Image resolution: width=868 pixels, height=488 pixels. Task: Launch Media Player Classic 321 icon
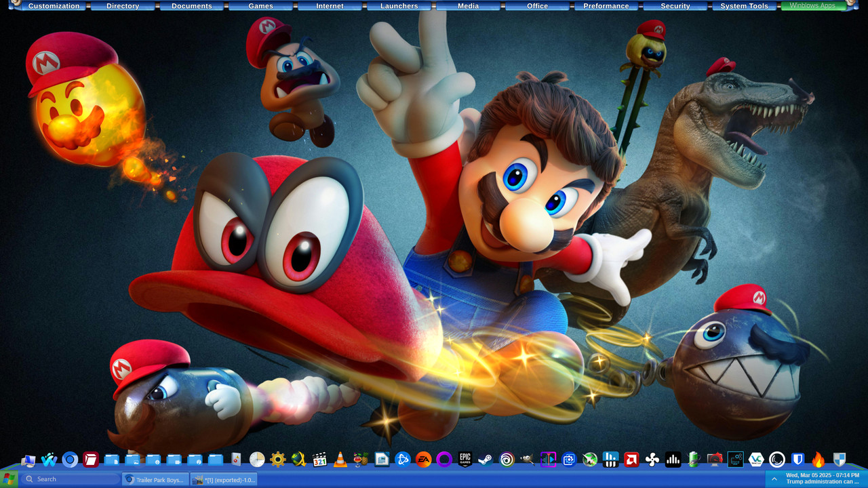(x=319, y=460)
